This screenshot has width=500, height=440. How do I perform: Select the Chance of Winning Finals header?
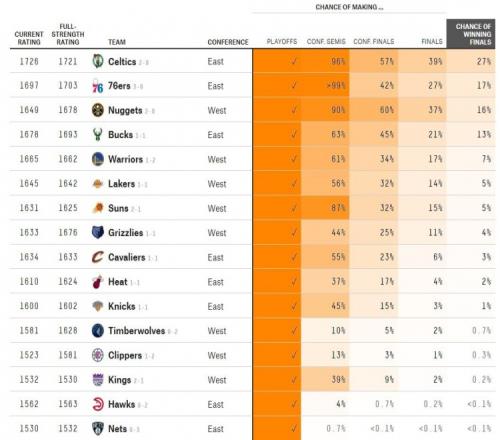pos(471,34)
